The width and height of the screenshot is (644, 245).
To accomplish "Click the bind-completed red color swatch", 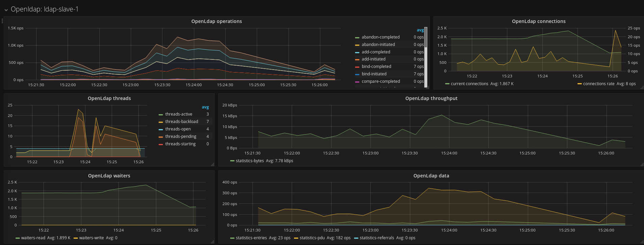I will click(357, 67).
